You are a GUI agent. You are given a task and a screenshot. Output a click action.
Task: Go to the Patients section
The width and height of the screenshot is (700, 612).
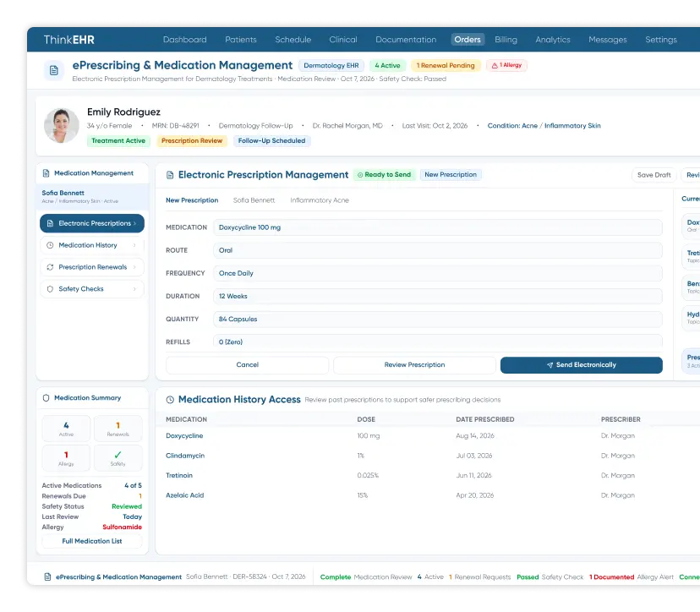241,40
